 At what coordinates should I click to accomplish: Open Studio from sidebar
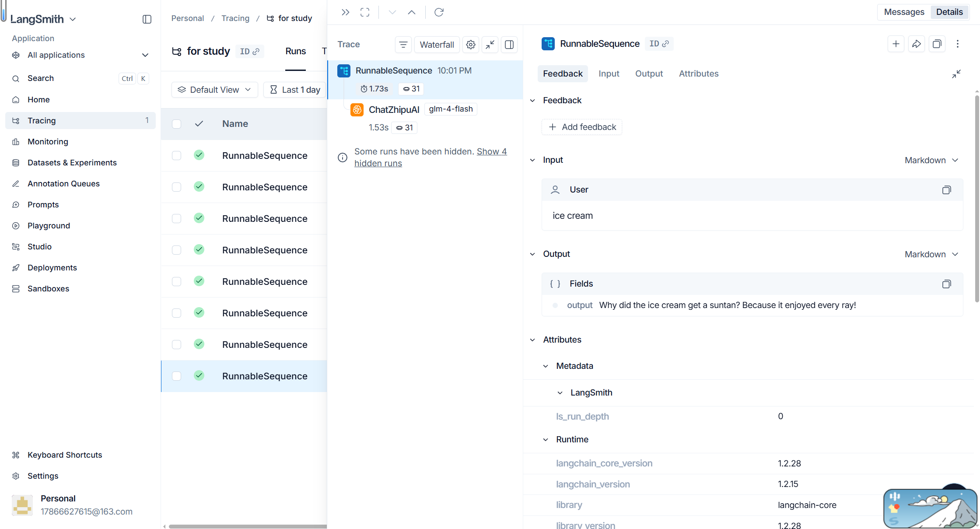tap(80, 247)
